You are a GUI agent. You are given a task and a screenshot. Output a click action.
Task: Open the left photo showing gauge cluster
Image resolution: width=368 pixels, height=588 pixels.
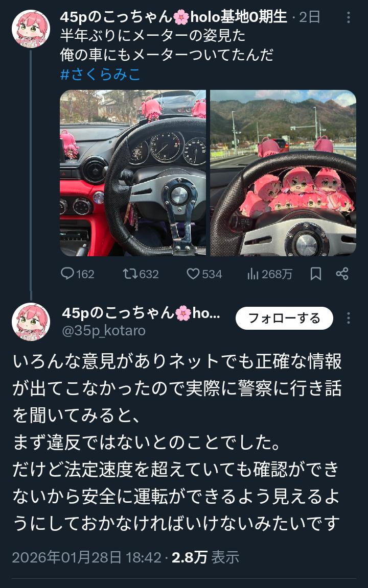[133, 173]
